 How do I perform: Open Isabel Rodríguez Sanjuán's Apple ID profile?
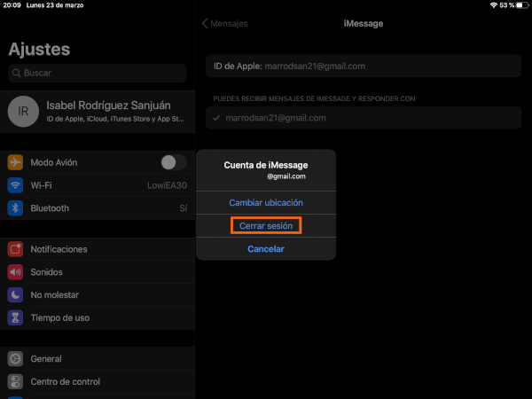pyautogui.click(x=113, y=111)
